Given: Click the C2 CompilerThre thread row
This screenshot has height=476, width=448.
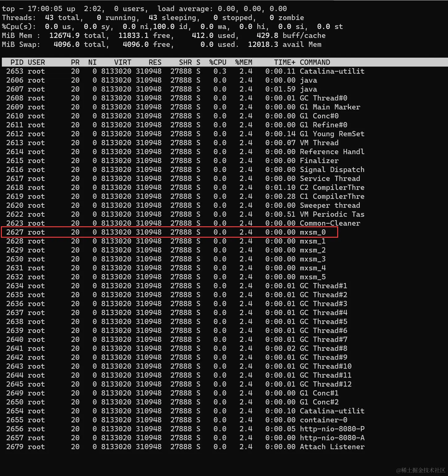Looking at the screenshot, I should click(185, 187).
